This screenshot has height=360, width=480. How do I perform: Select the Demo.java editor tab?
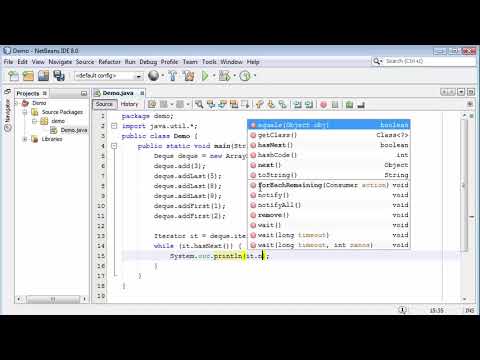click(x=118, y=93)
